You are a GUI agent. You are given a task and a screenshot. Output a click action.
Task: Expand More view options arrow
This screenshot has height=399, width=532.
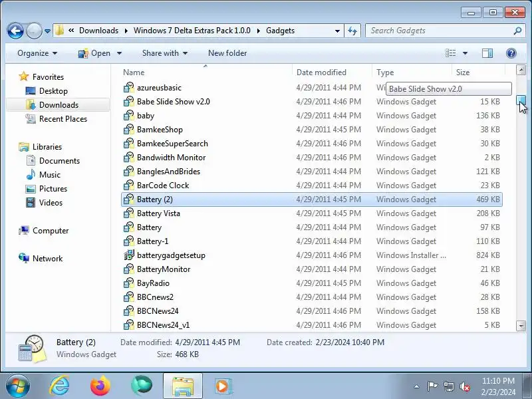(x=465, y=53)
